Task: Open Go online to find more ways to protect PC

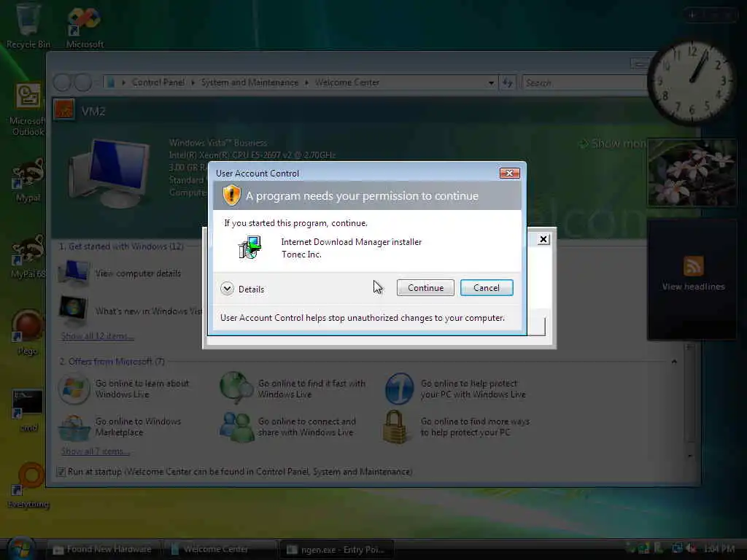Action: (457, 427)
